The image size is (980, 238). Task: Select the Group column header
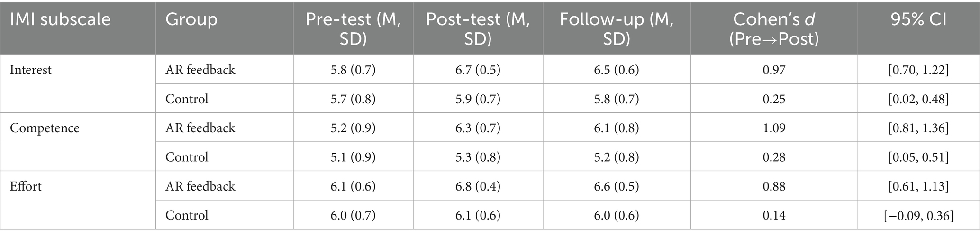coord(191,19)
